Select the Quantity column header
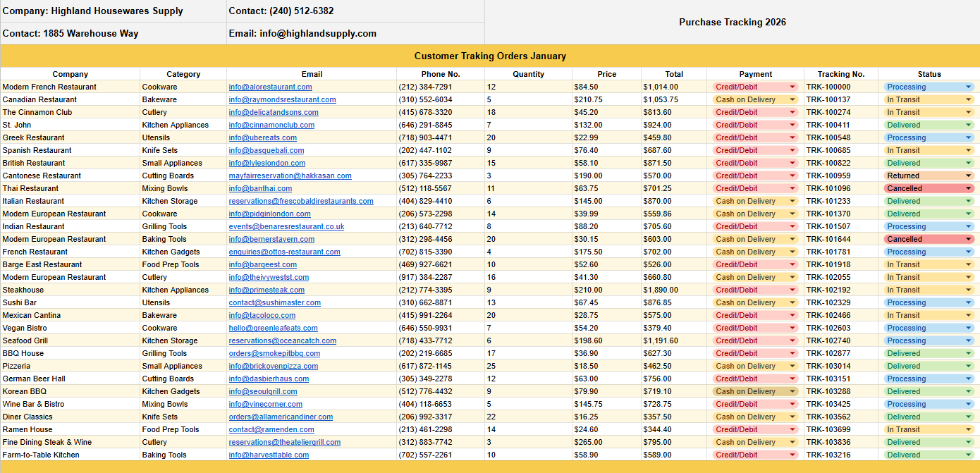This screenshot has height=473, width=980. click(529, 74)
